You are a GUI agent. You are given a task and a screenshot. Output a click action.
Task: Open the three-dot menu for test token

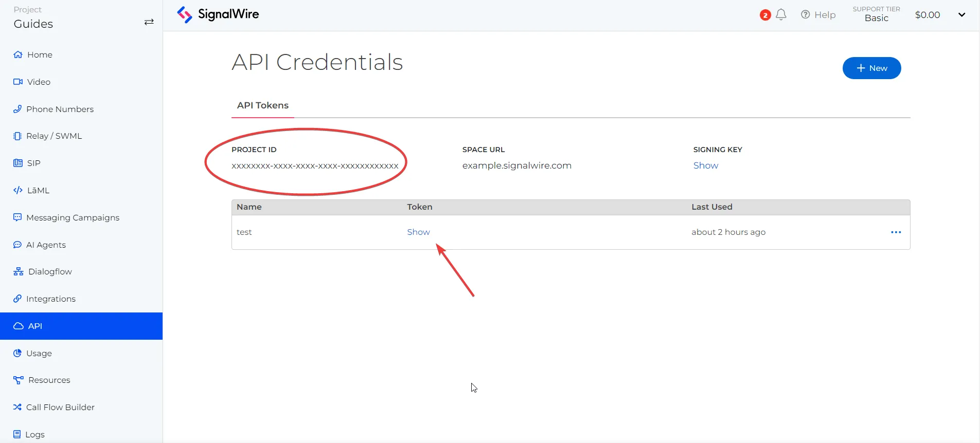896,232
